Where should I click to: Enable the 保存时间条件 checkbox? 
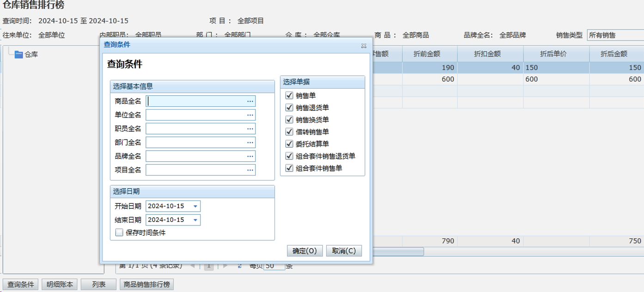(x=119, y=233)
